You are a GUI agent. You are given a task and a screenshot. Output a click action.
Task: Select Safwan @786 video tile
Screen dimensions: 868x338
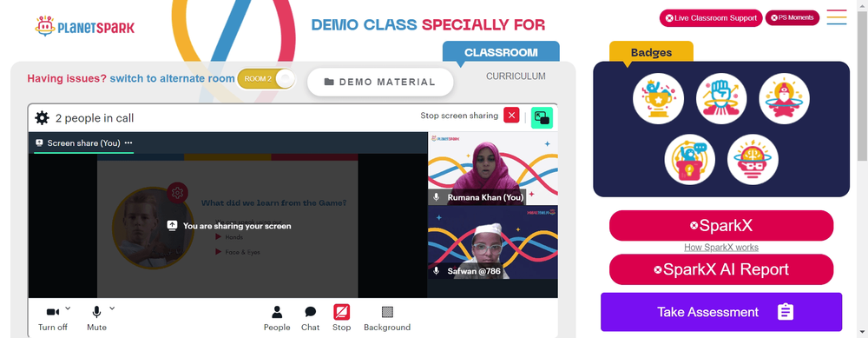(493, 242)
